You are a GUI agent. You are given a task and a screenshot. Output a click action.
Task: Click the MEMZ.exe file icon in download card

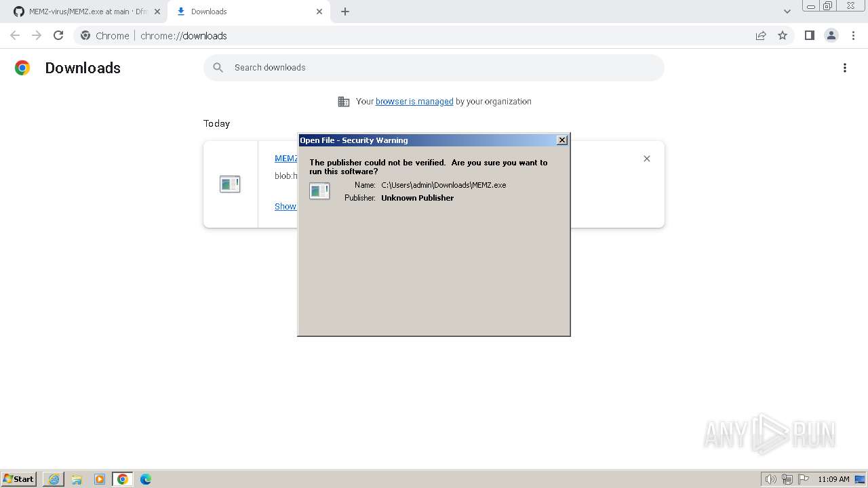pos(230,184)
